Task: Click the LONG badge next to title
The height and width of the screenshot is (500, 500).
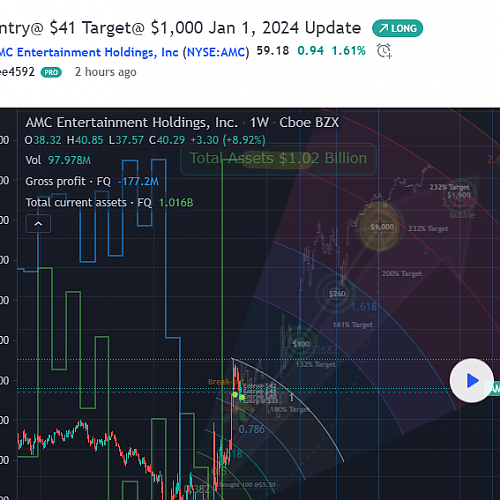Action: click(x=398, y=28)
